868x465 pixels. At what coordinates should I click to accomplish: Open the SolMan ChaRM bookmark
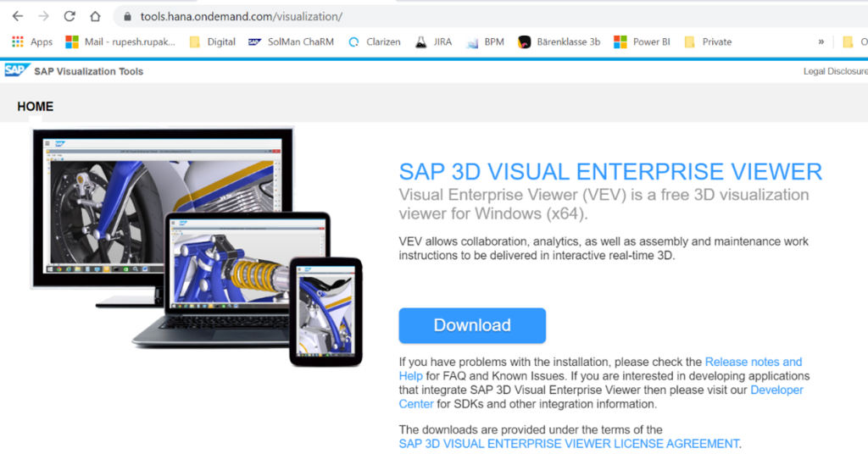(x=290, y=42)
